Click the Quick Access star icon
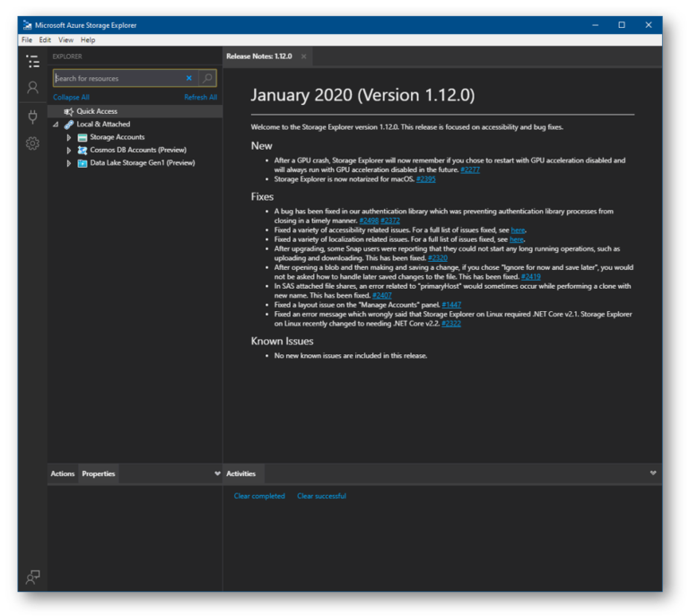689x616 pixels. tap(68, 111)
